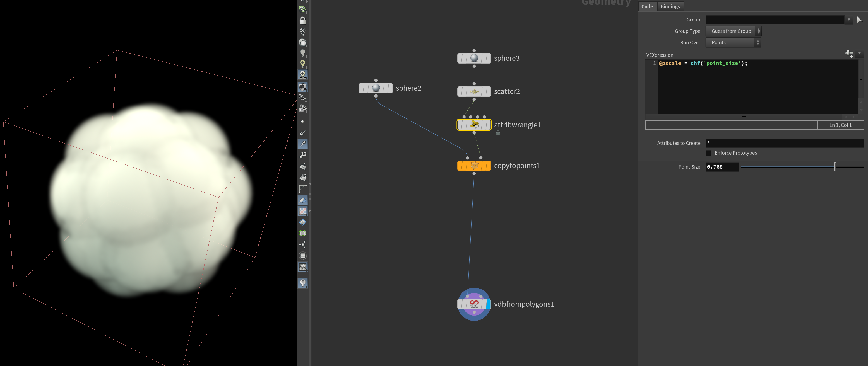Click the Point Size slider handle
The width and height of the screenshot is (868, 366).
tap(835, 167)
